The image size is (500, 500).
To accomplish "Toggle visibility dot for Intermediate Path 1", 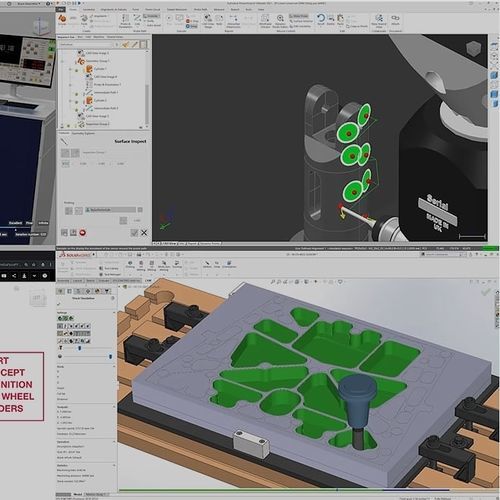I will point(76,94).
